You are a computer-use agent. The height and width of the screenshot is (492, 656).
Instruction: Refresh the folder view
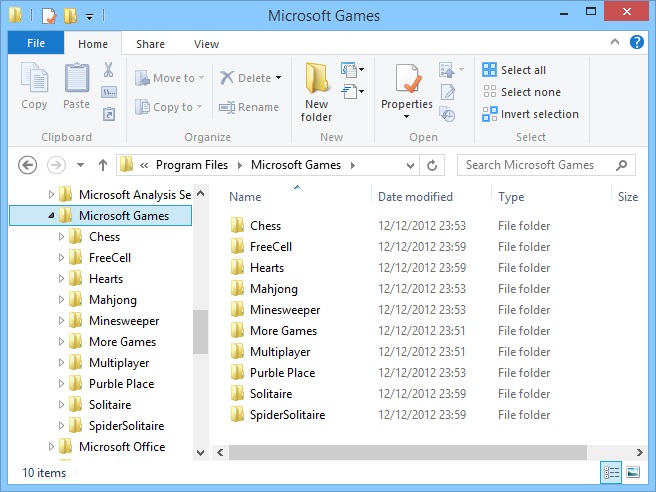[x=432, y=166]
